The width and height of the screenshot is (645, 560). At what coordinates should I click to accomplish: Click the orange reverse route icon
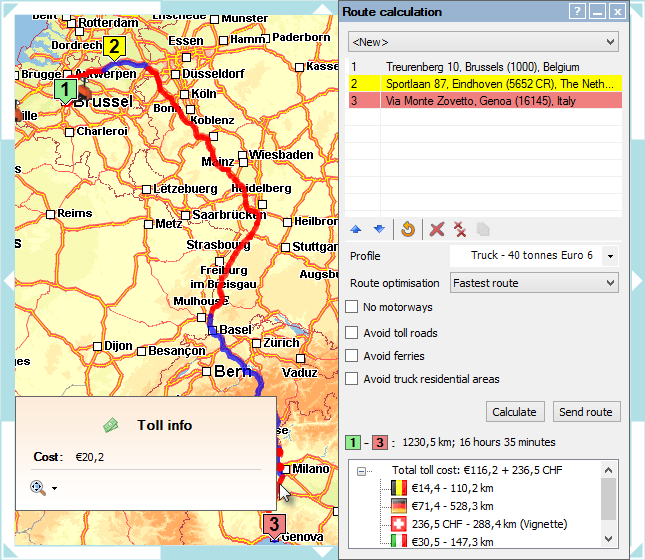coord(407,229)
